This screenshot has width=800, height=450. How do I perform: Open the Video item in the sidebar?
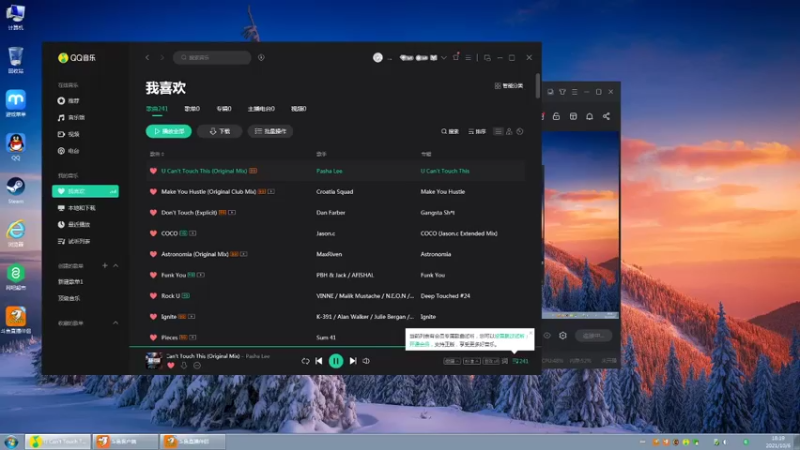69,134
